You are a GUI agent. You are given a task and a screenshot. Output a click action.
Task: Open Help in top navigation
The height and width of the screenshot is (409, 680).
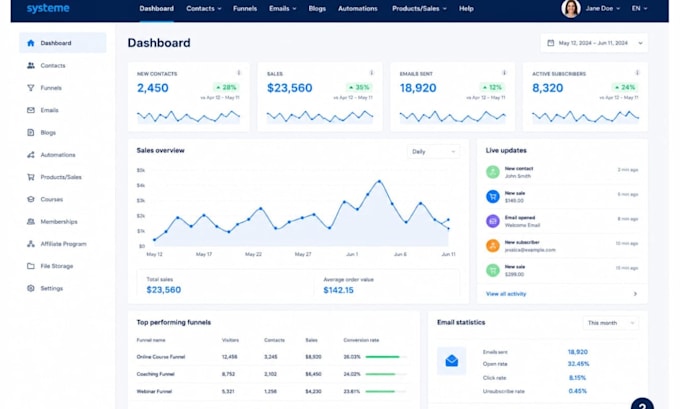tap(466, 9)
